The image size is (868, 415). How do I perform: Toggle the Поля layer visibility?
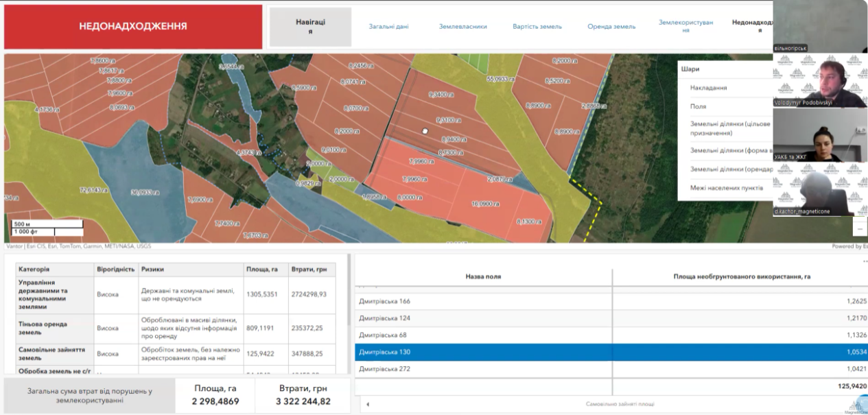698,106
